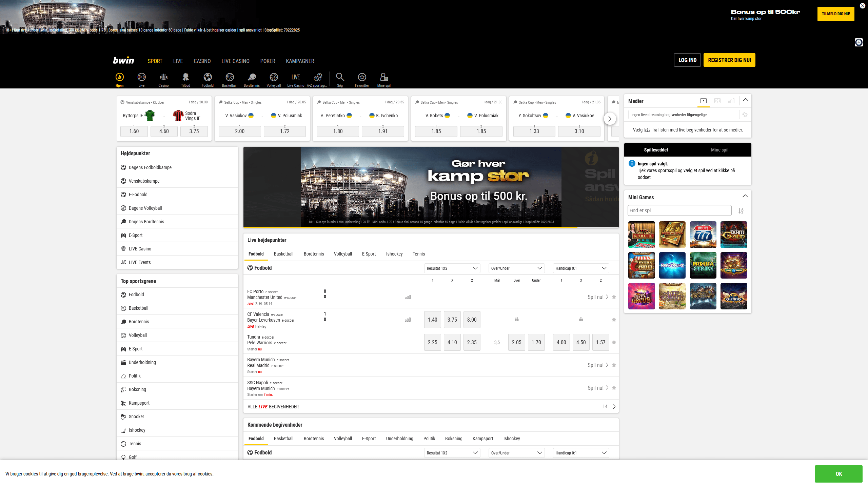Open Handicap 0:1 dropdown in Live højdepunkter
Image resolution: width=868 pixels, height=488 pixels.
(581, 268)
